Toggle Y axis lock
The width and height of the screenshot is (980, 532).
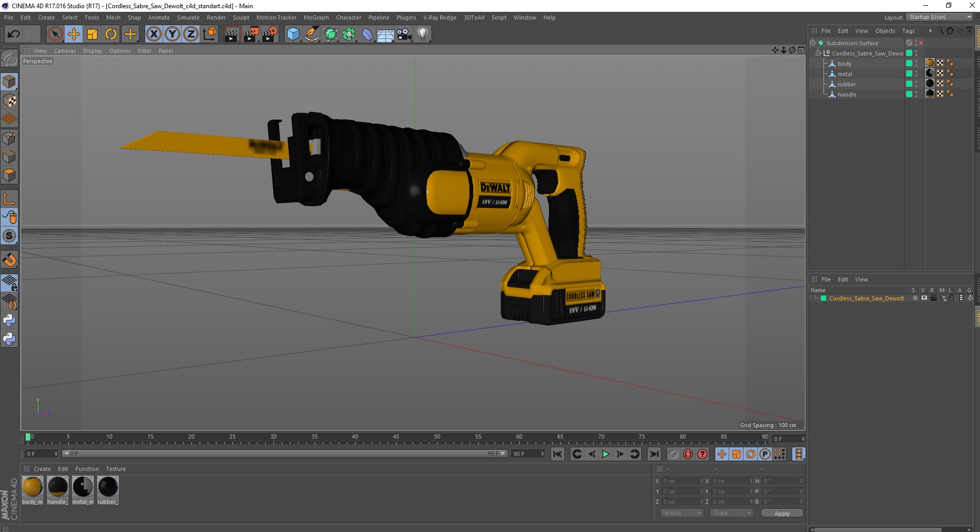coord(172,34)
